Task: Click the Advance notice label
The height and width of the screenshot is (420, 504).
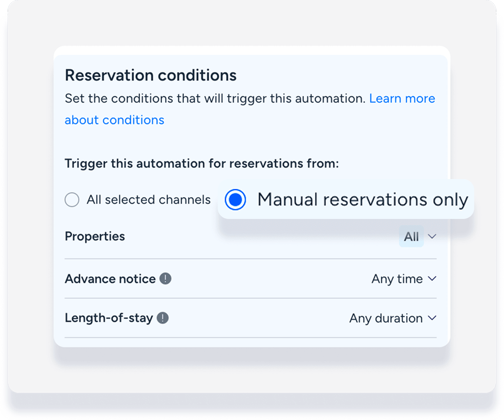Action: pyautogui.click(x=110, y=278)
